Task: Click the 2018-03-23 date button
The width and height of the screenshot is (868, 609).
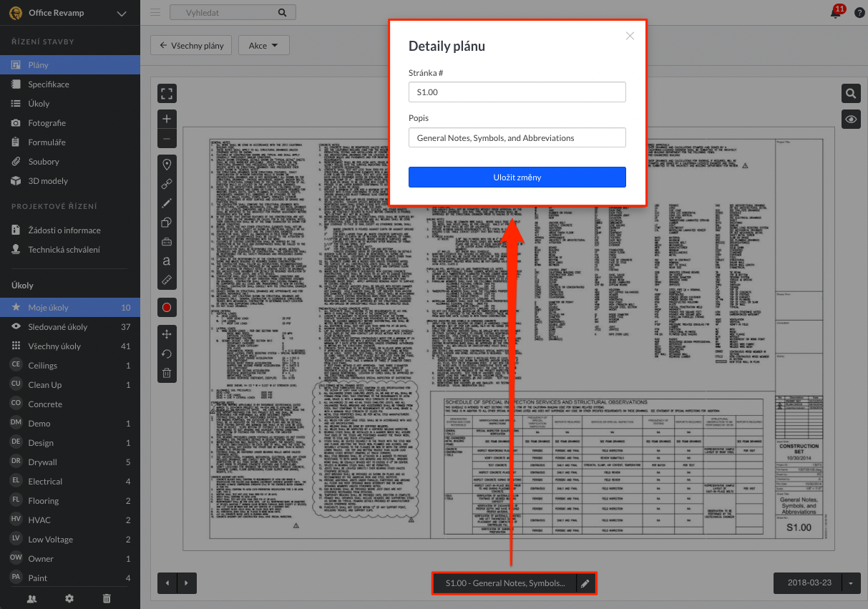Action: tap(808, 583)
